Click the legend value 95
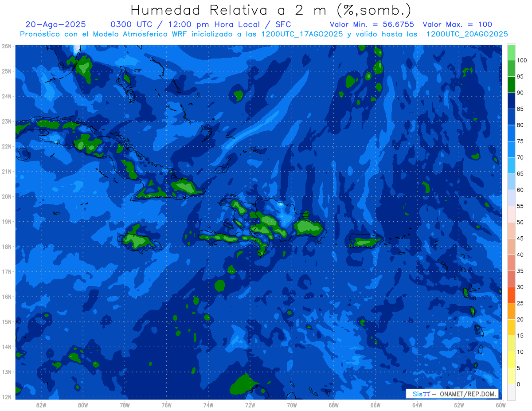 point(520,77)
